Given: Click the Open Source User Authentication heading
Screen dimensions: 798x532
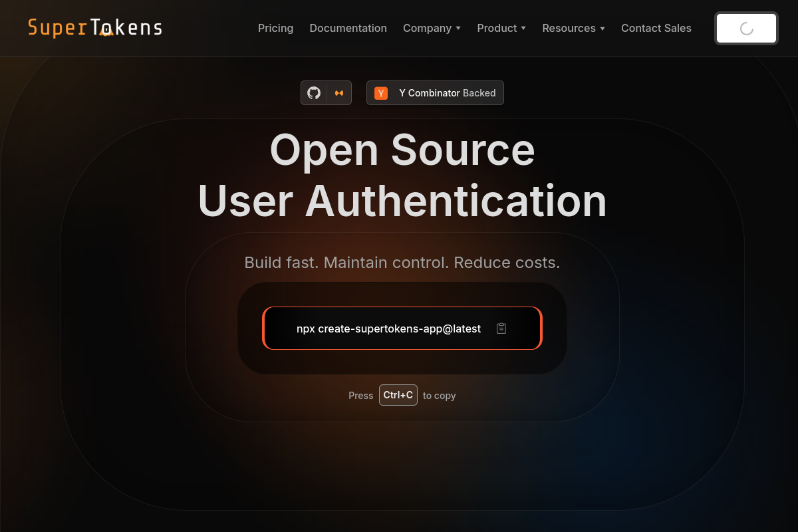Looking at the screenshot, I should tap(402, 175).
